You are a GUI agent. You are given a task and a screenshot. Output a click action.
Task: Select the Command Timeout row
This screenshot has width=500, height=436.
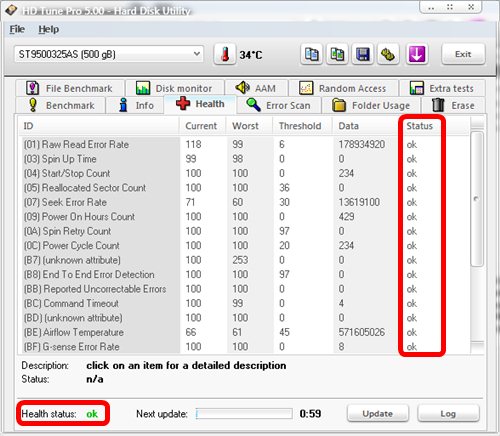244,303
